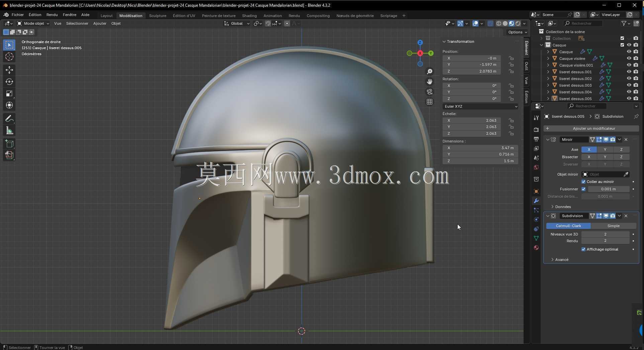Open the Physics properties tab icon

click(536, 220)
